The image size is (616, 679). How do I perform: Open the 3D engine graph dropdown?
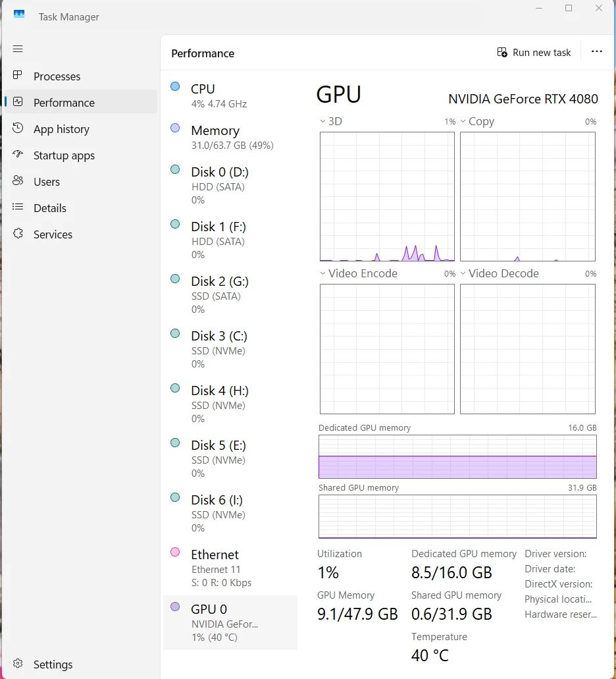(322, 121)
